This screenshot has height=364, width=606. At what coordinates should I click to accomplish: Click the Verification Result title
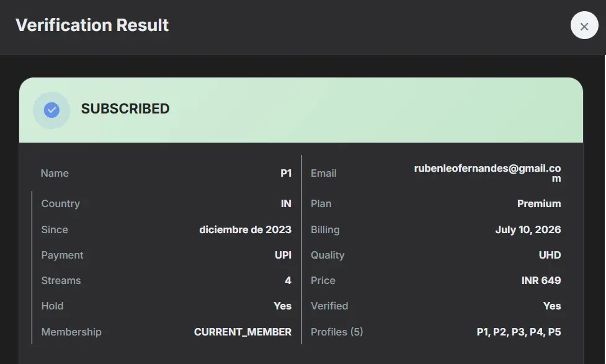pos(92,25)
